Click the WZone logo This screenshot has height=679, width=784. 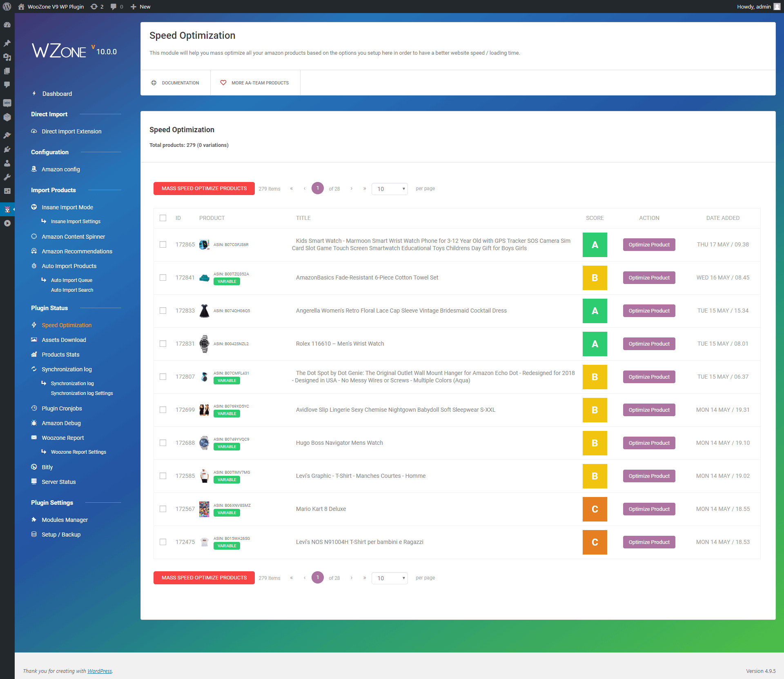(x=59, y=51)
